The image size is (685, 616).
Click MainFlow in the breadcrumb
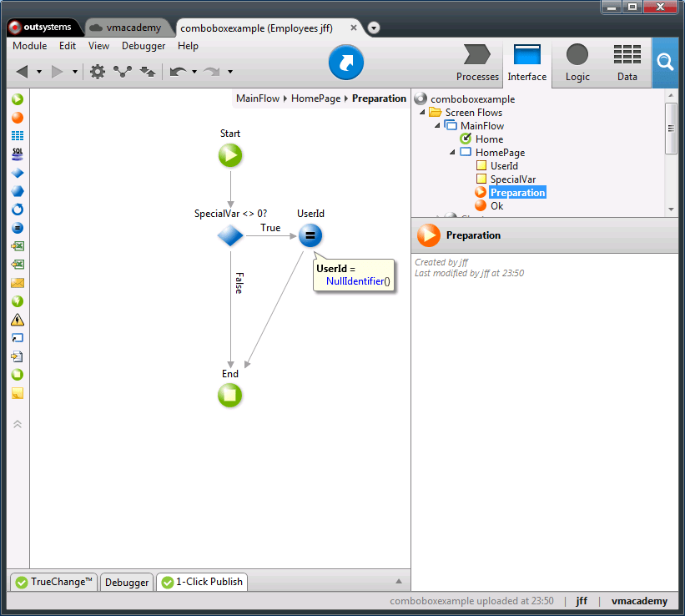257,98
